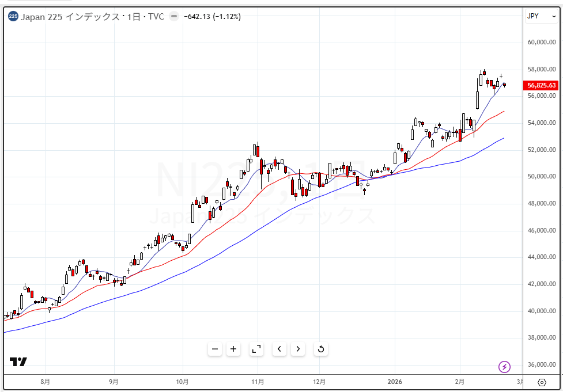Click the TradingView logo

[18, 362]
